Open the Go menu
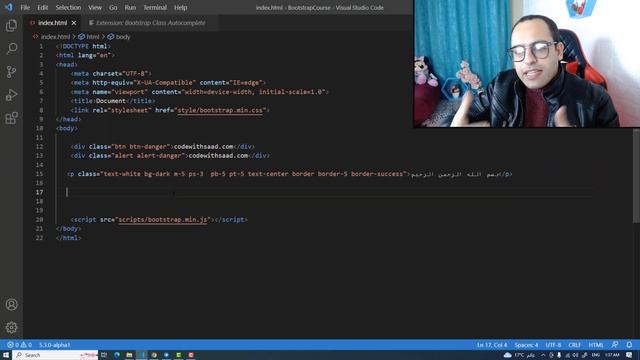Screen dimensions: 640x360 click(x=113, y=7)
